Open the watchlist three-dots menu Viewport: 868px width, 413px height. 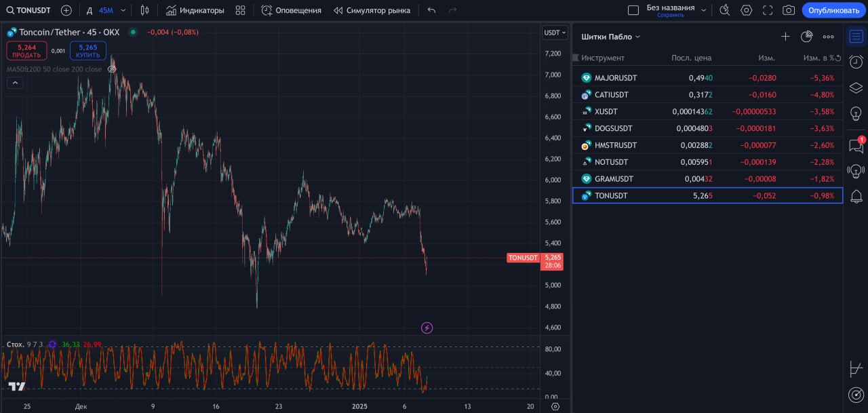tap(828, 37)
